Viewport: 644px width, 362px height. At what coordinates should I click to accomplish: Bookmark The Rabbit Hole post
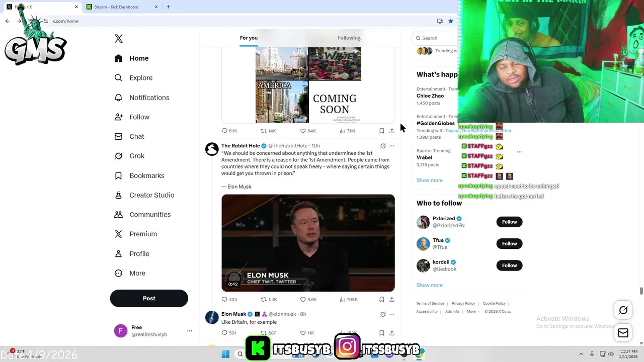[x=381, y=299]
